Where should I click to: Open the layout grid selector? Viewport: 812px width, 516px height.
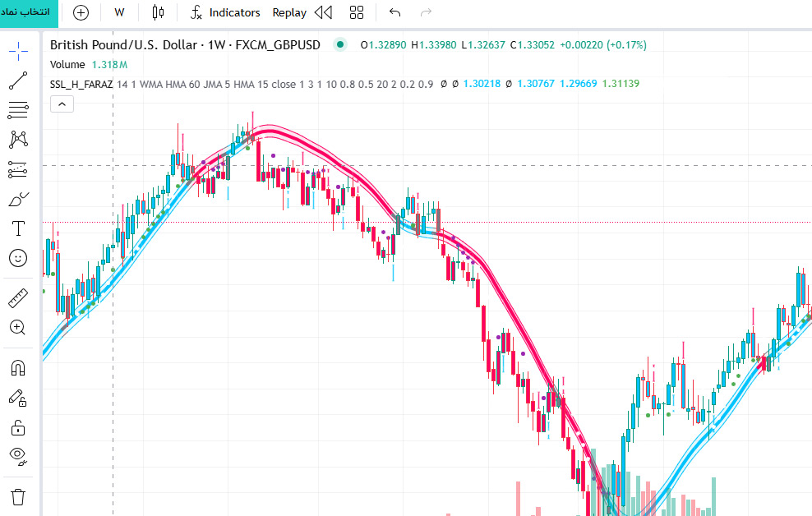pos(357,12)
